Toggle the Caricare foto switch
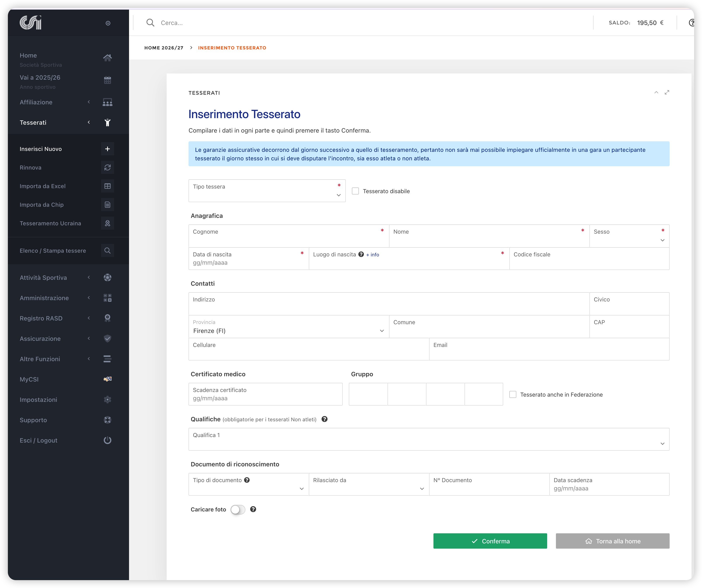Screen dimensions: 702x588 point(238,509)
